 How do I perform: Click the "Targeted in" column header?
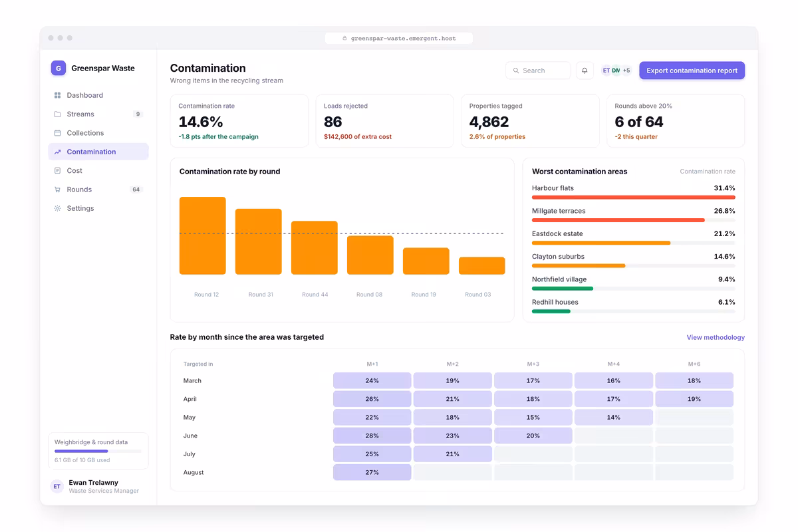pos(198,364)
